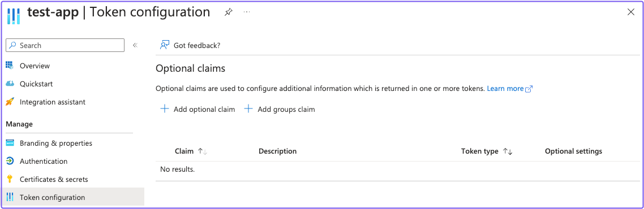
Task: Open the Overview page
Action: tap(35, 66)
